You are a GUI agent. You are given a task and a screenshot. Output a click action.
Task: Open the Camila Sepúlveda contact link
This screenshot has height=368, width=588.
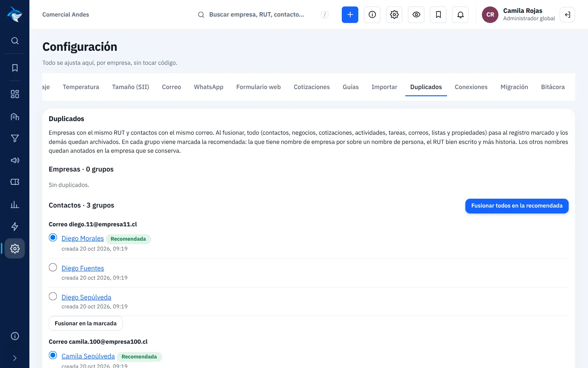tap(88, 356)
